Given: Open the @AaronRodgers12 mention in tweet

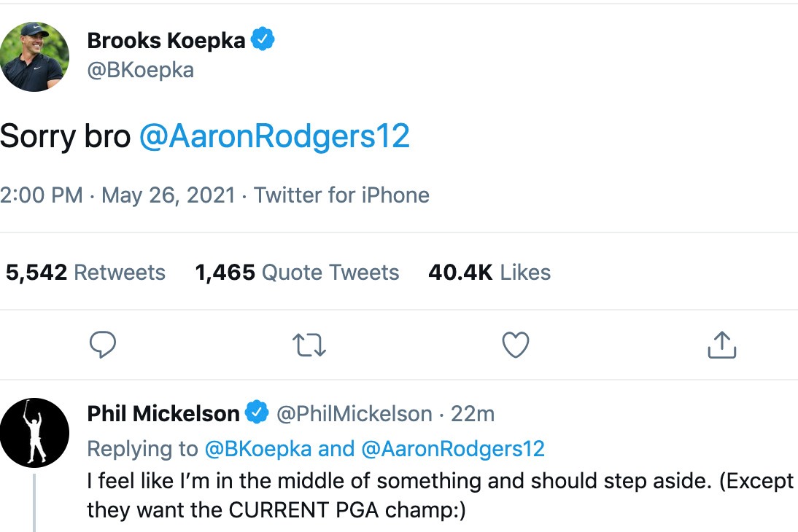Looking at the screenshot, I should [274, 136].
